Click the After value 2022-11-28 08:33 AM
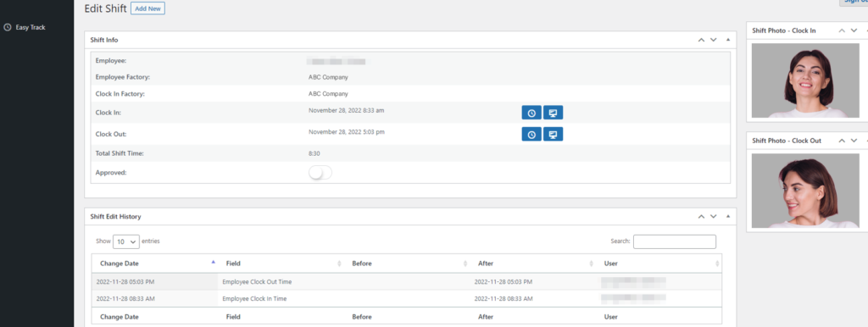The width and height of the screenshot is (868, 327). [504, 298]
